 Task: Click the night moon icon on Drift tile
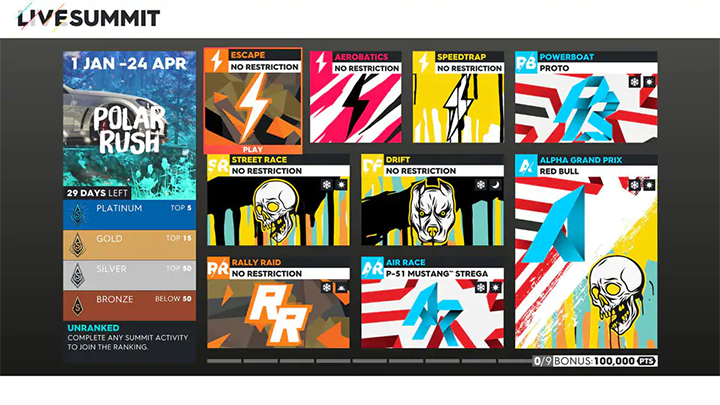(x=495, y=185)
